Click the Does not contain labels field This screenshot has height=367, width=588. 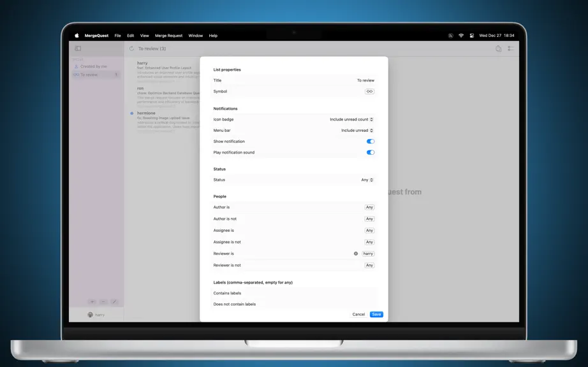click(x=293, y=304)
